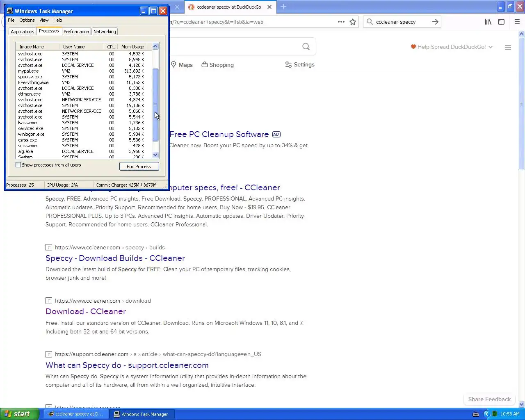Viewport: 525px width, 420px height.
Task: Click the process list scroll up arrow
Action: (x=155, y=46)
